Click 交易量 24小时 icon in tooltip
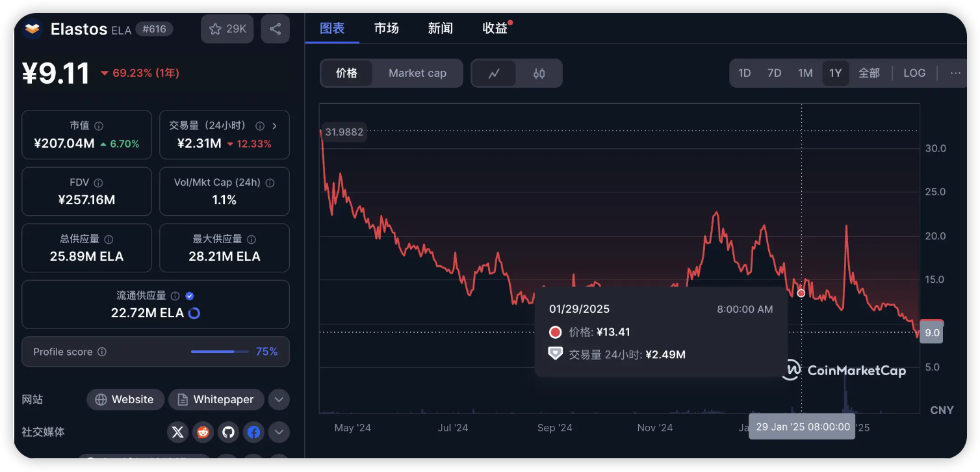Screen dimensions: 980x472 [x=555, y=354]
